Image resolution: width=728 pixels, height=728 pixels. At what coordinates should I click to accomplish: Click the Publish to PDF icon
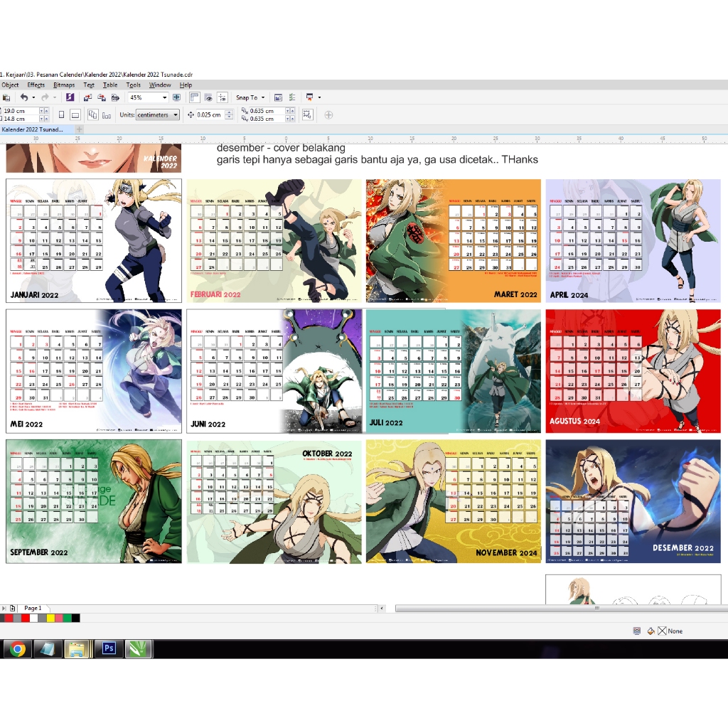point(115,97)
